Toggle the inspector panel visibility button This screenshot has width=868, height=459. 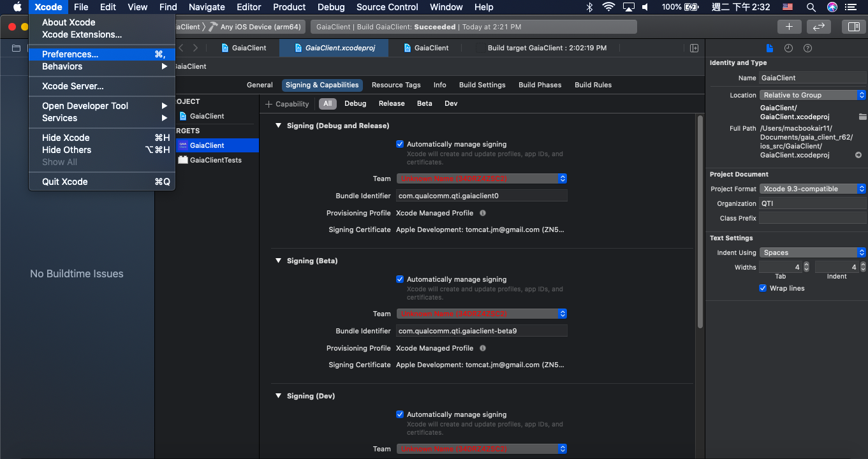(853, 27)
